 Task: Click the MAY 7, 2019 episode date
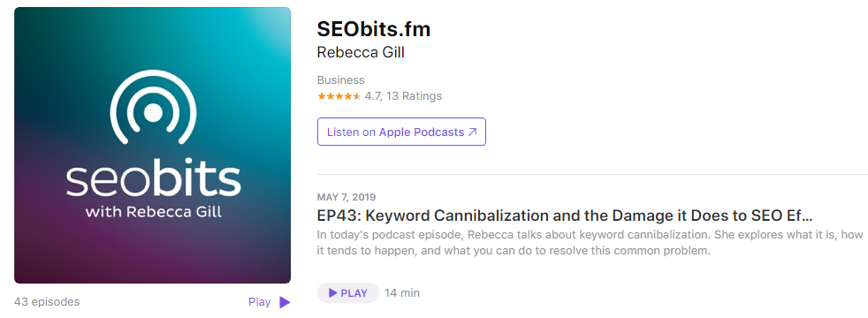(346, 198)
